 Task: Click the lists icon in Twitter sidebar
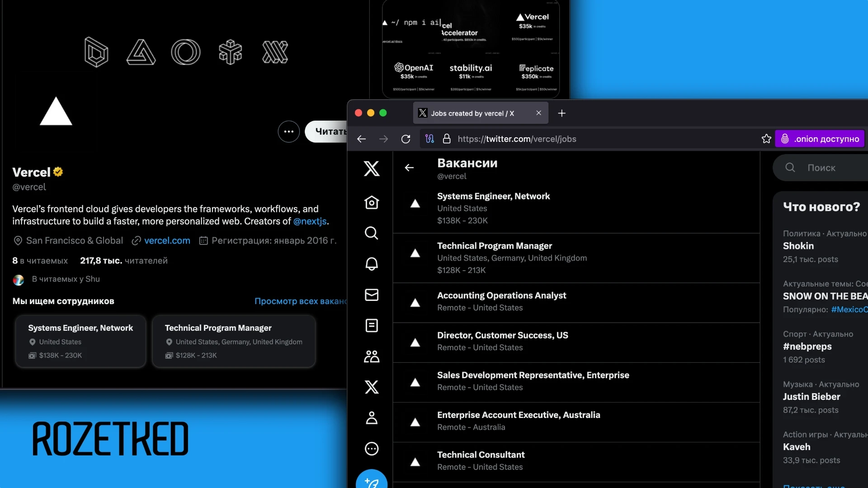(x=372, y=327)
